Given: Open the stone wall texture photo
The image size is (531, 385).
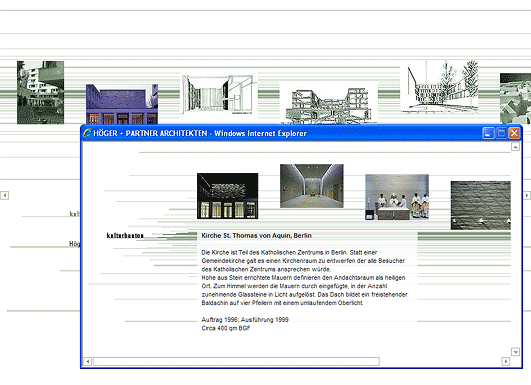Looking at the screenshot, I should (481, 205).
